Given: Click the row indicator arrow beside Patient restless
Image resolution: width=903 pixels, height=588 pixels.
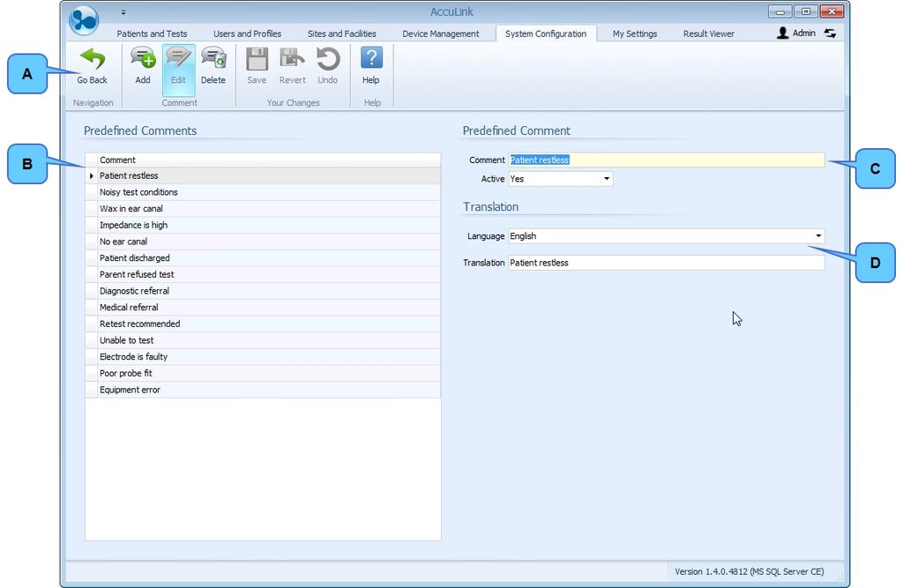Looking at the screenshot, I should click(92, 175).
